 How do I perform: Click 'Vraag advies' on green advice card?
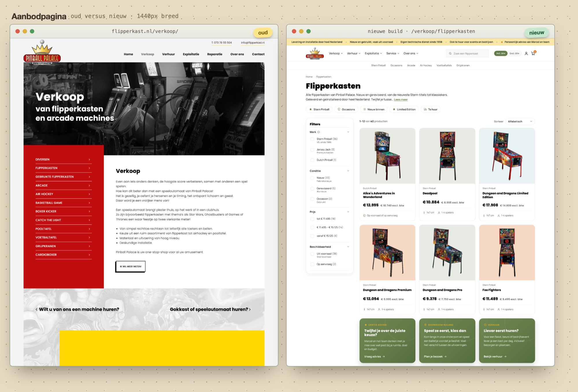tap(375, 357)
